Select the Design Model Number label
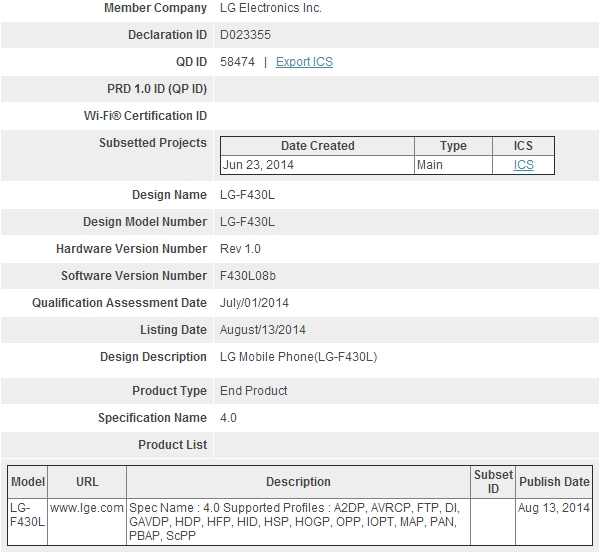Viewport: 603px width, 554px height. 145,222
